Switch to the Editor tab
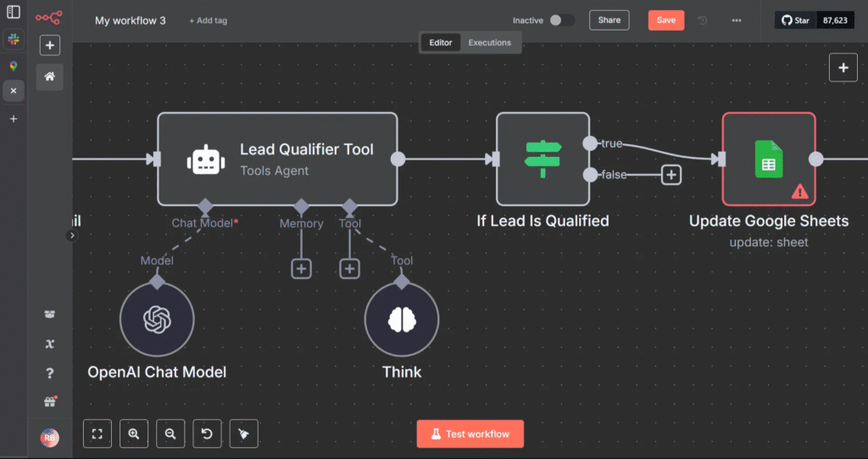868x459 pixels. click(x=441, y=42)
